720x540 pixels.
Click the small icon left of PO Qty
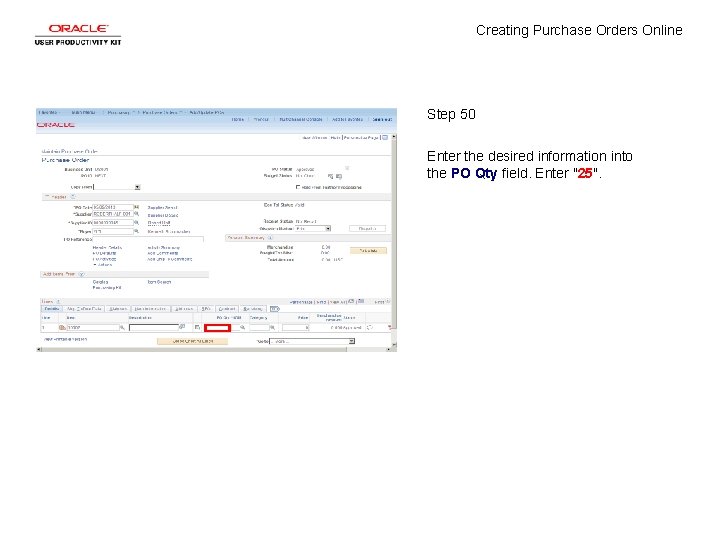click(x=197, y=327)
